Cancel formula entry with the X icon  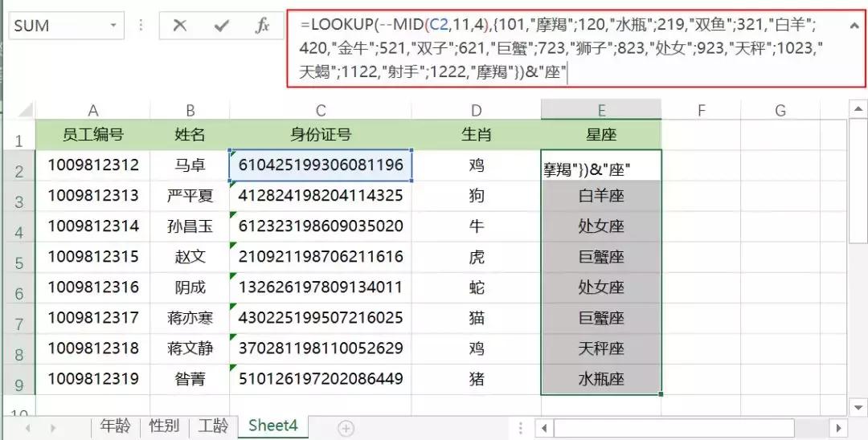179,26
